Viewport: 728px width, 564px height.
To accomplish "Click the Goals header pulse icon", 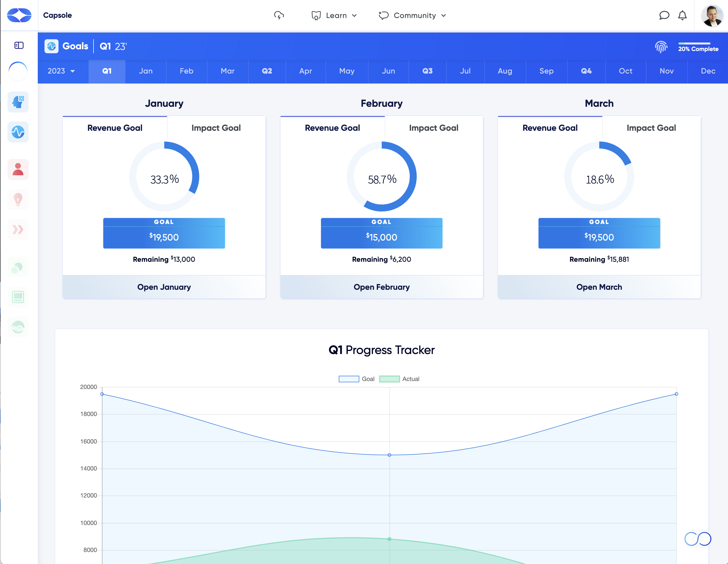I will [x=51, y=46].
